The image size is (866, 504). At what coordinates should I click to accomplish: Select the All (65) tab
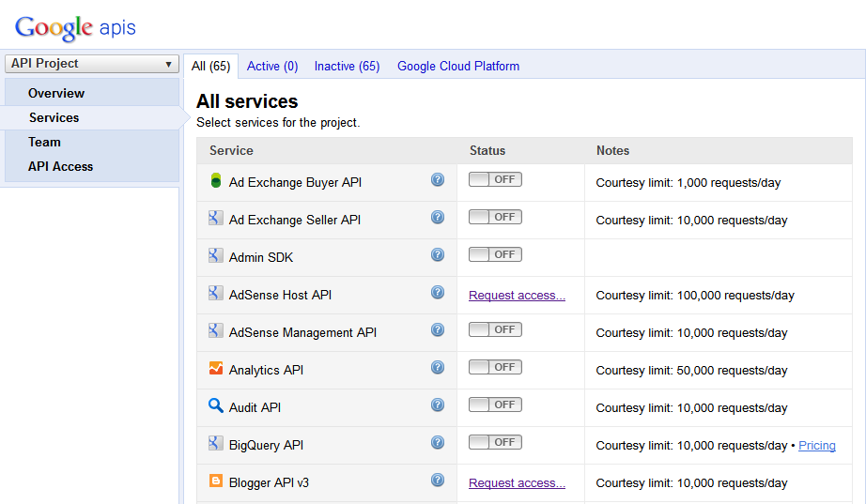[211, 67]
